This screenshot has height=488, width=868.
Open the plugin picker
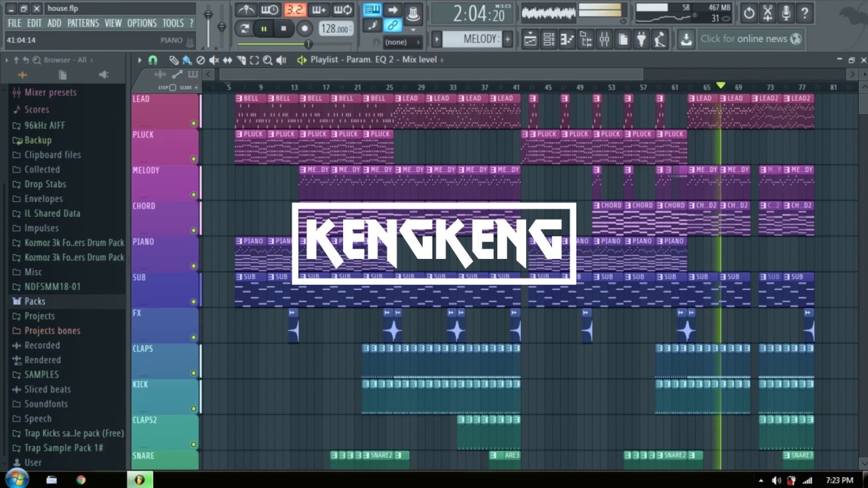[x=641, y=39]
